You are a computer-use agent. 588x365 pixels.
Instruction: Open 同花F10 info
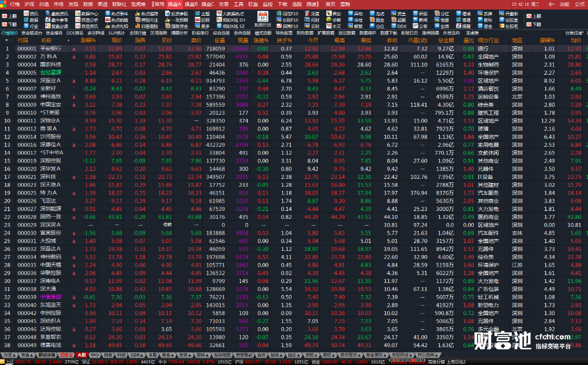coord(287,14)
